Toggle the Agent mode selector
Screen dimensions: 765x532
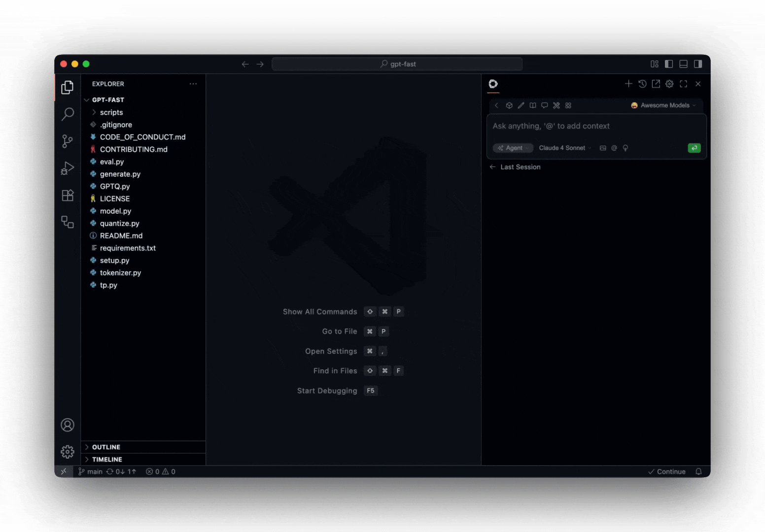click(513, 148)
